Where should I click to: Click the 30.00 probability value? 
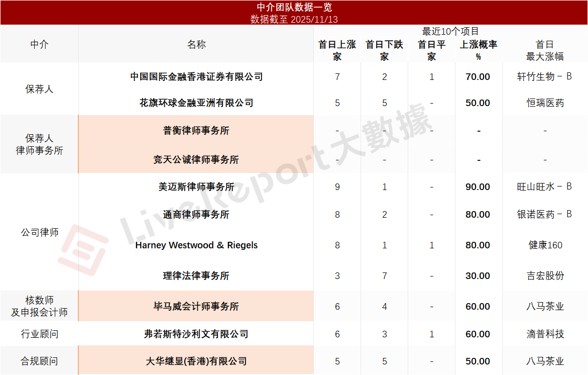[478, 275]
